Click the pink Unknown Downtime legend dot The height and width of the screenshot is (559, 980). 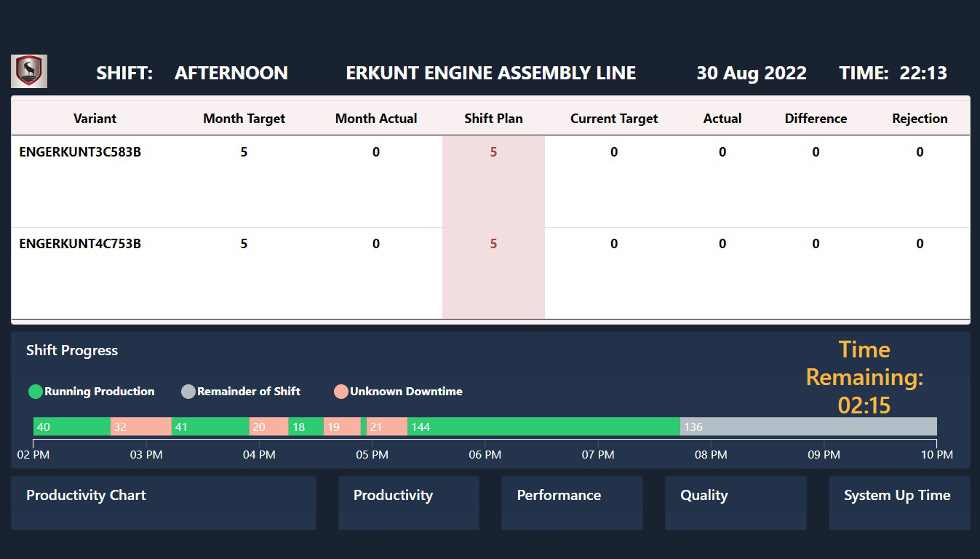coord(341,392)
